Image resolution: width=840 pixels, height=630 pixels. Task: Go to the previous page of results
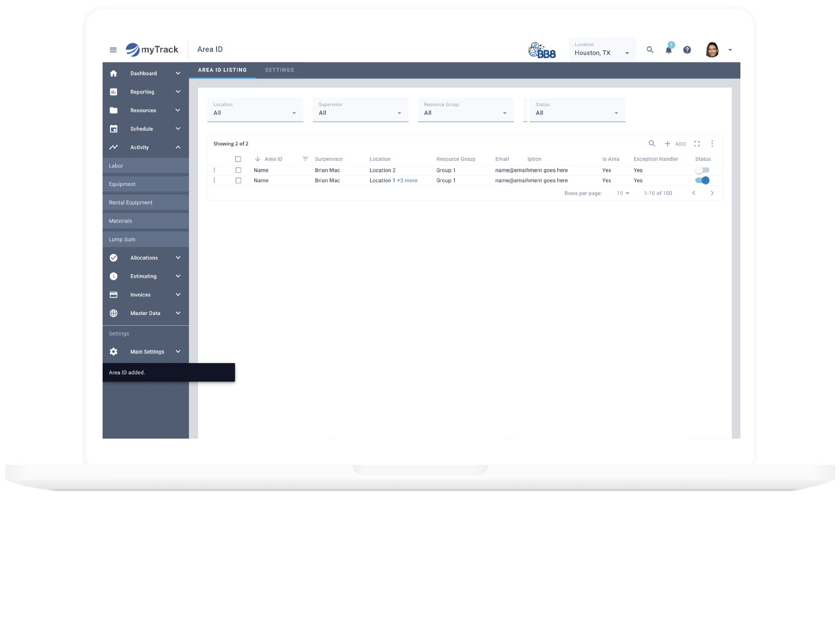coord(694,193)
